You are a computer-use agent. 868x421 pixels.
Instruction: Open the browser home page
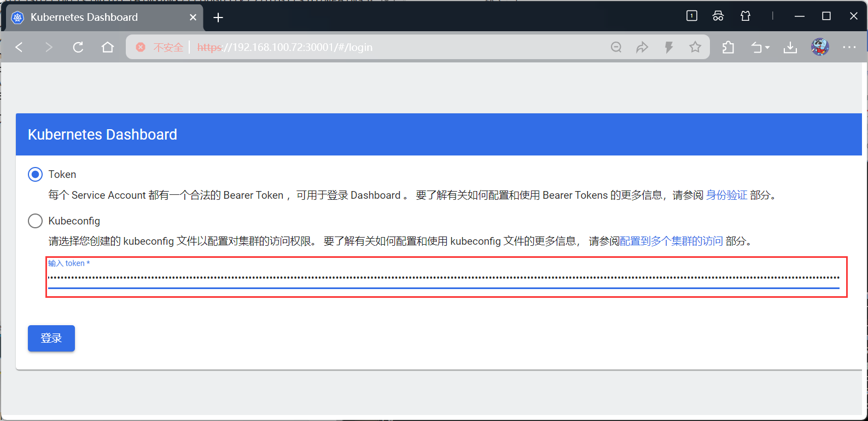coord(108,47)
